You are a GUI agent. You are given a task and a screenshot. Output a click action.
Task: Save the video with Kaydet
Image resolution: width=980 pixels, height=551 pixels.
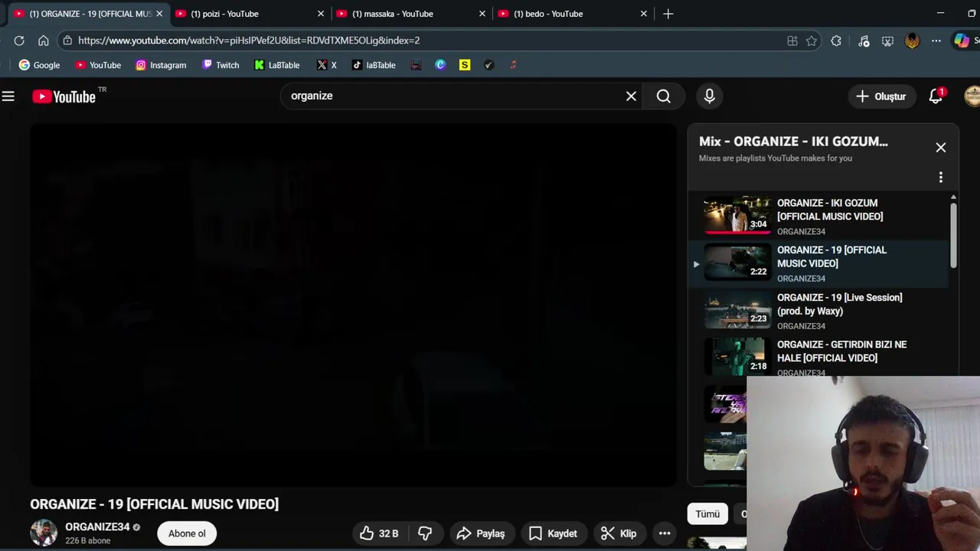click(553, 533)
